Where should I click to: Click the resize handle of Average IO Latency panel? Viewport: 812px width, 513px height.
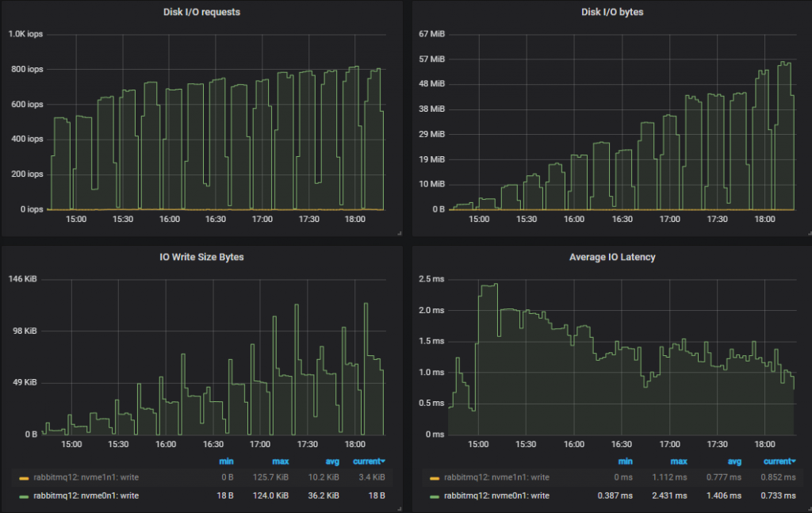(x=807, y=508)
